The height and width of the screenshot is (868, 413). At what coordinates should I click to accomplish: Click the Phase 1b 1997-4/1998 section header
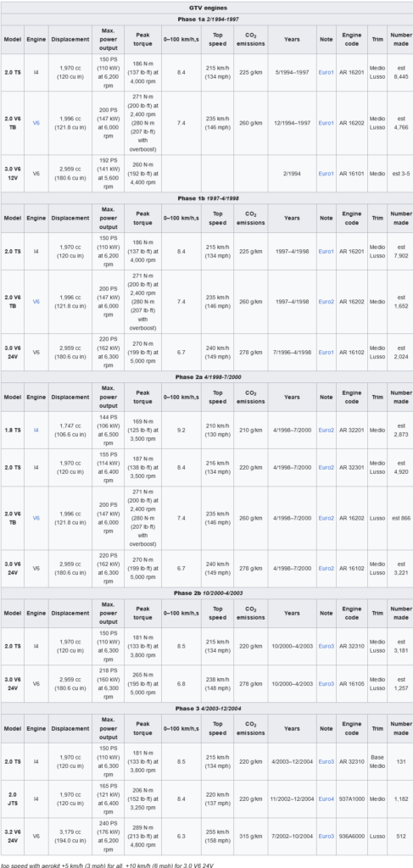(x=208, y=198)
